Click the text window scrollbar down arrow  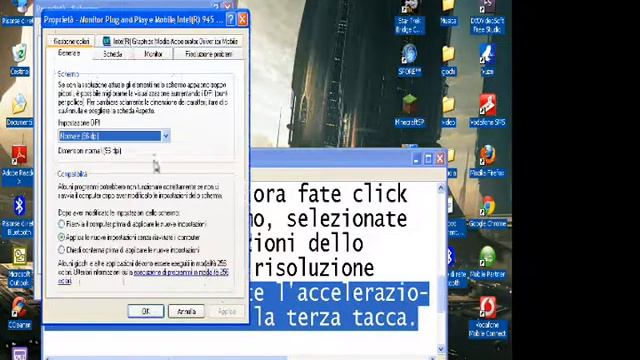(441, 349)
